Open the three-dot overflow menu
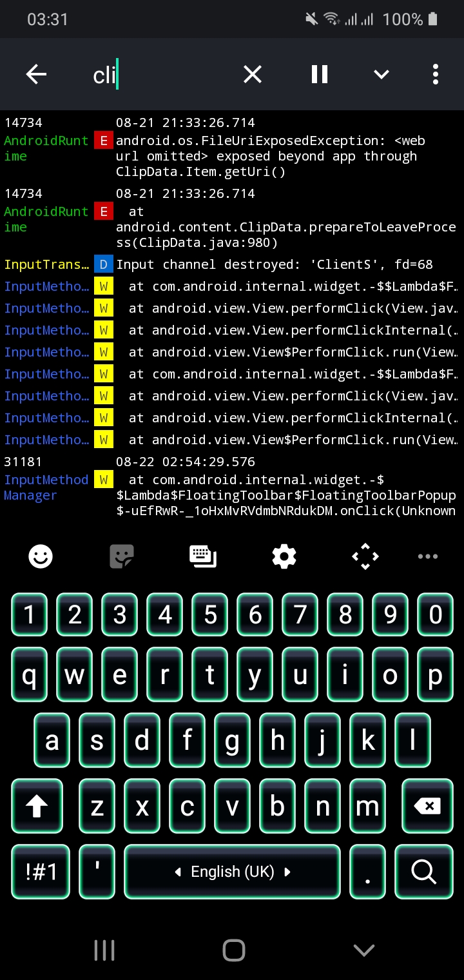The height and width of the screenshot is (980, 464). [436, 75]
